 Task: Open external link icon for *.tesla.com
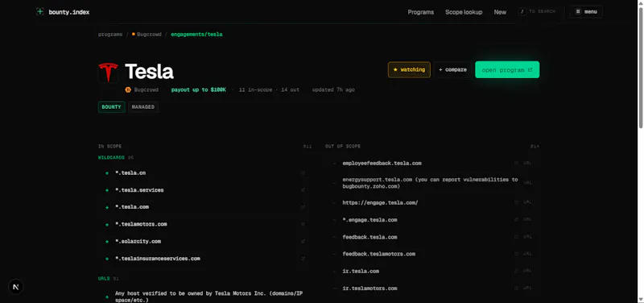[x=303, y=207]
